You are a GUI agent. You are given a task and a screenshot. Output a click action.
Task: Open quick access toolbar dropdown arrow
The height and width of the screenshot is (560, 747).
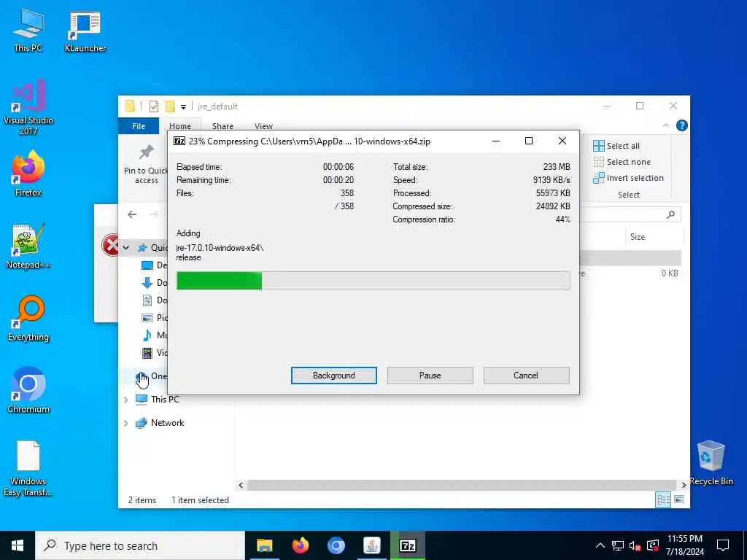pos(183,106)
